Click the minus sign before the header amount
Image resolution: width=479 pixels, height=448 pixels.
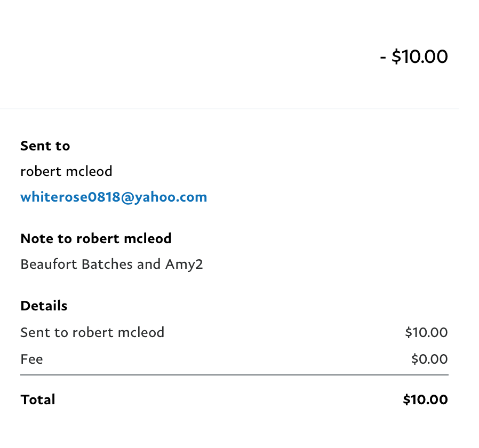(x=383, y=58)
